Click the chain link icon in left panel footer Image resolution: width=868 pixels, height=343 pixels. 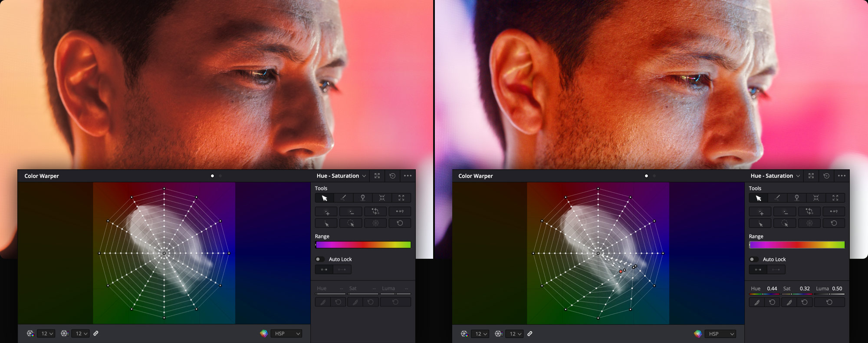(96, 333)
